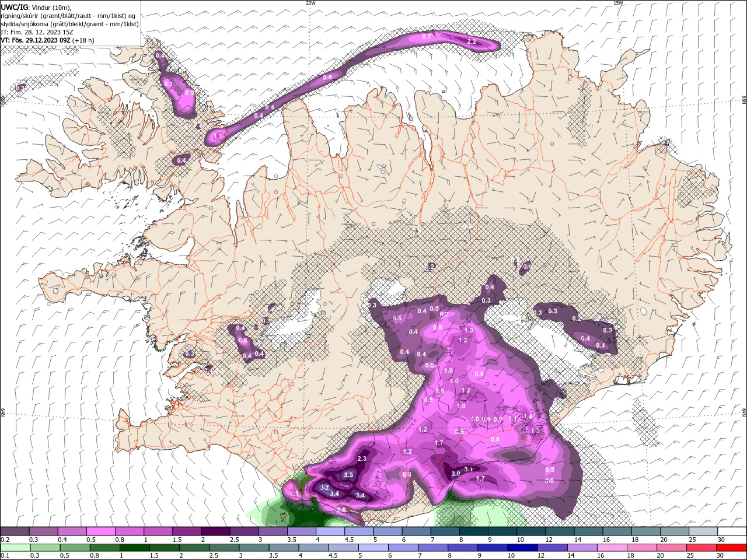
Task: Click the 0.2 mm swatch in upper snow legend
Action: pyautogui.click(x=15, y=531)
